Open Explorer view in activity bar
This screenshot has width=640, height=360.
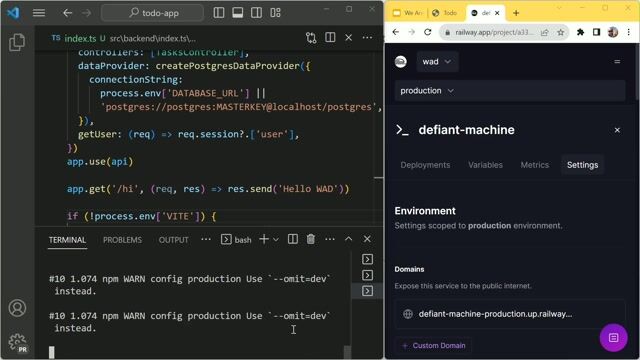[x=17, y=42]
